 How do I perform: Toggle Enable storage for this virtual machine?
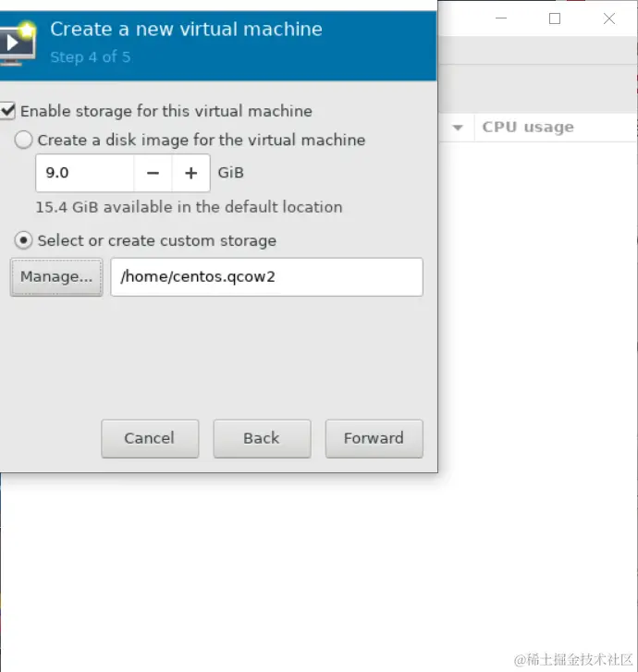point(7,111)
